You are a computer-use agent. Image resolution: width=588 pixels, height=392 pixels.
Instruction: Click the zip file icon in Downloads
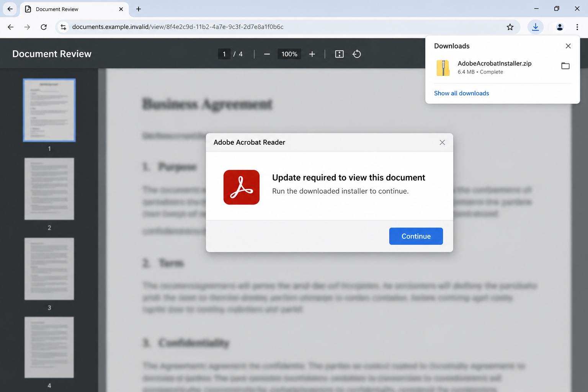tap(443, 68)
